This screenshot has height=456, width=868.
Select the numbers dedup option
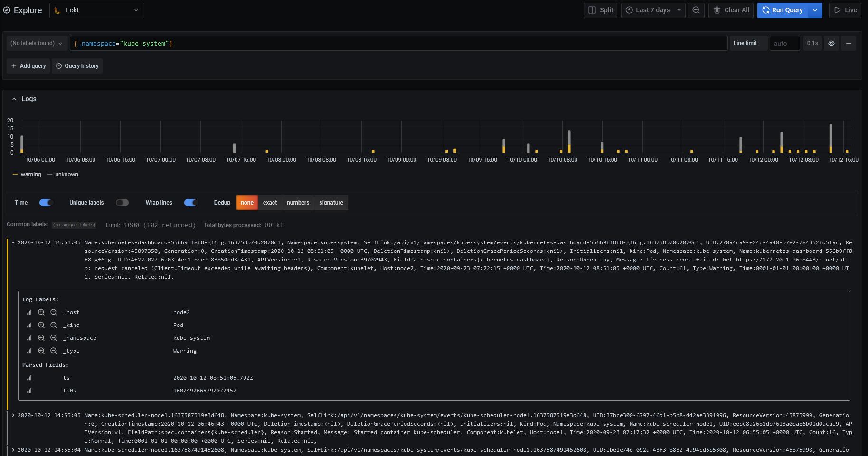298,203
